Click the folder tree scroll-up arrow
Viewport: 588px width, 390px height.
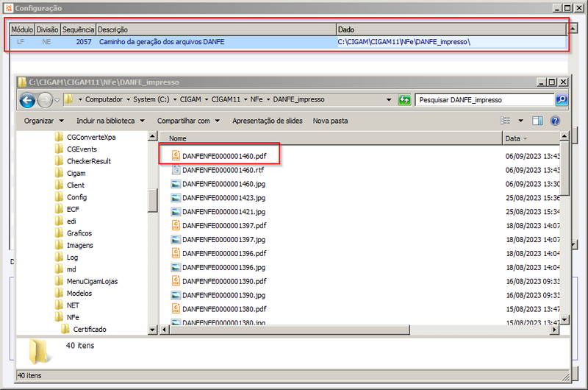[x=152, y=136]
